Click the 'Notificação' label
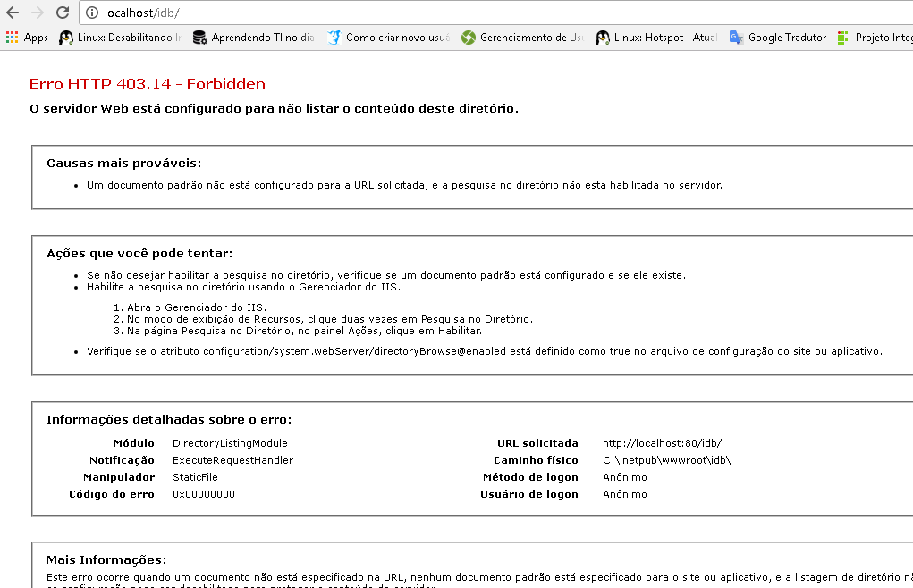Screen dimensions: 913x588 122,460
